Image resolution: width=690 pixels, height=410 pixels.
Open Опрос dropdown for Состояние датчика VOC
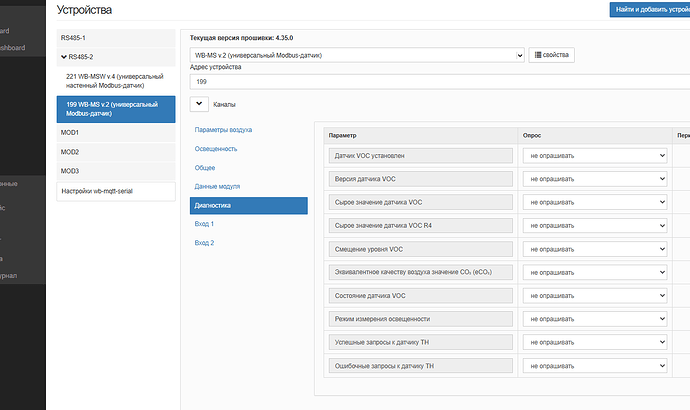coord(597,296)
